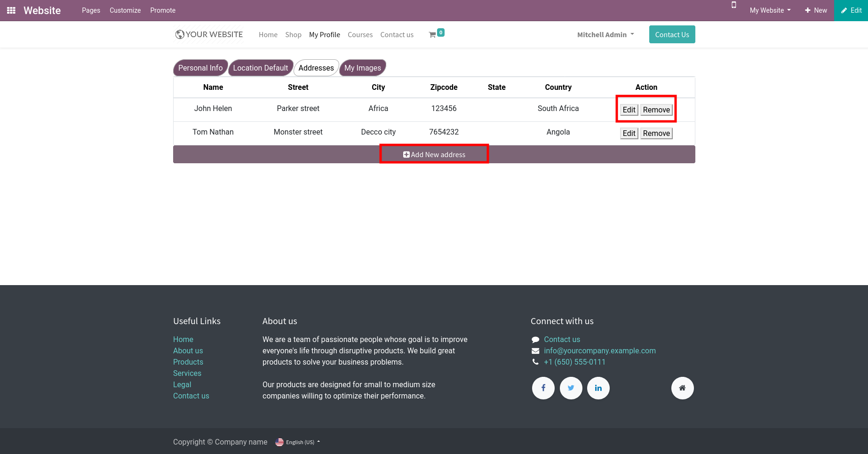Open the Twitter social icon
Screen dimensions: 868x454
(x=571, y=388)
